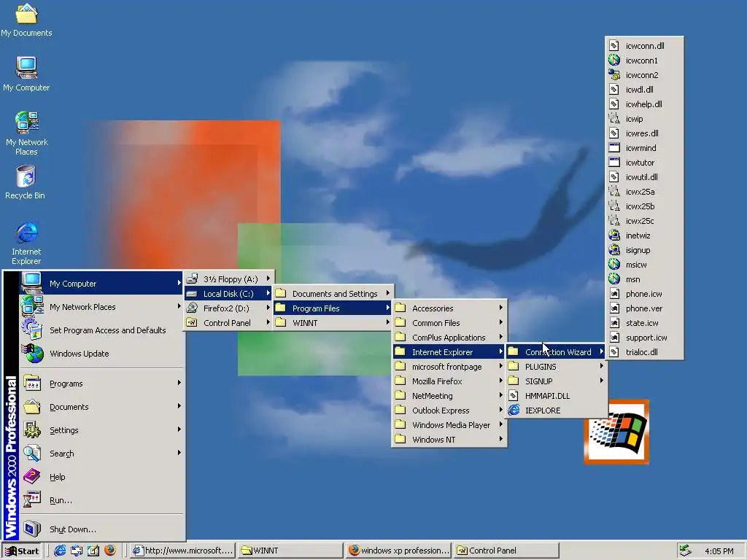The height and width of the screenshot is (560, 747).
Task: Open the Recycle Bin desktop icon
Action: pos(26,182)
